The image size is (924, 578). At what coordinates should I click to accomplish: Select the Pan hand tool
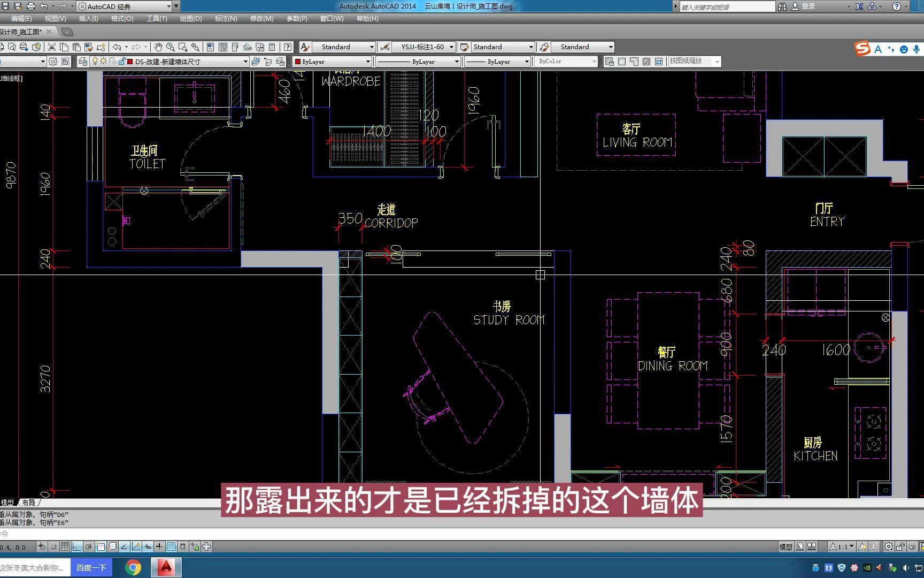tap(158, 47)
